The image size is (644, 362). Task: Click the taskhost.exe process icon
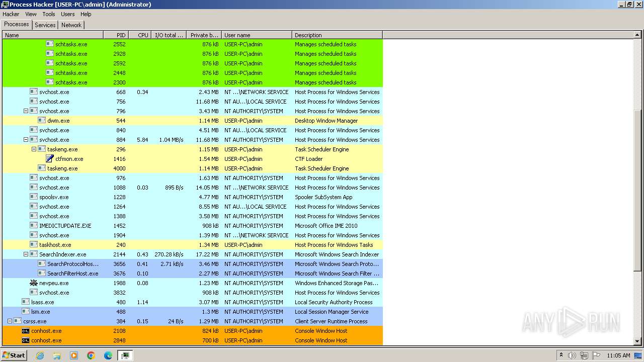click(34, 245)
